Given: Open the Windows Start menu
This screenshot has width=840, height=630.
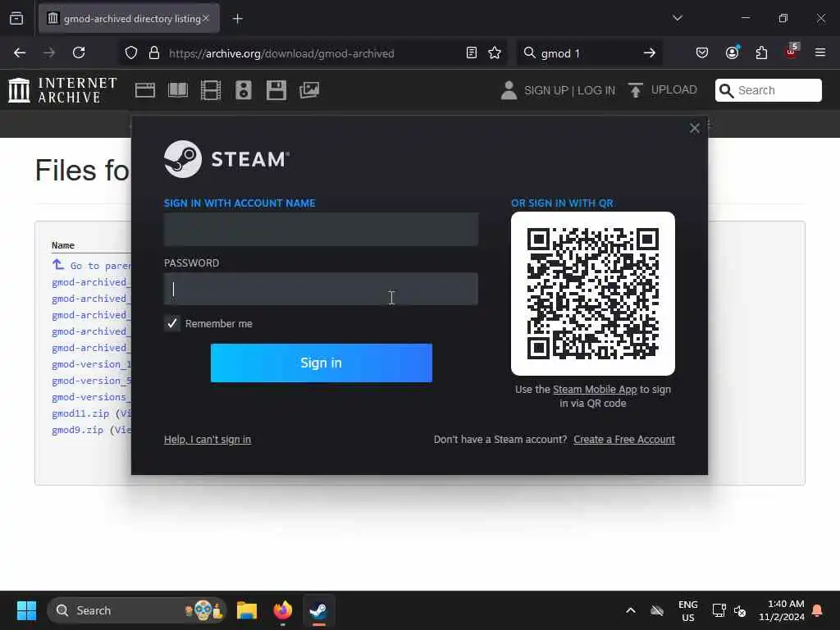Looking at the screenshot, I should pos(26,610).
